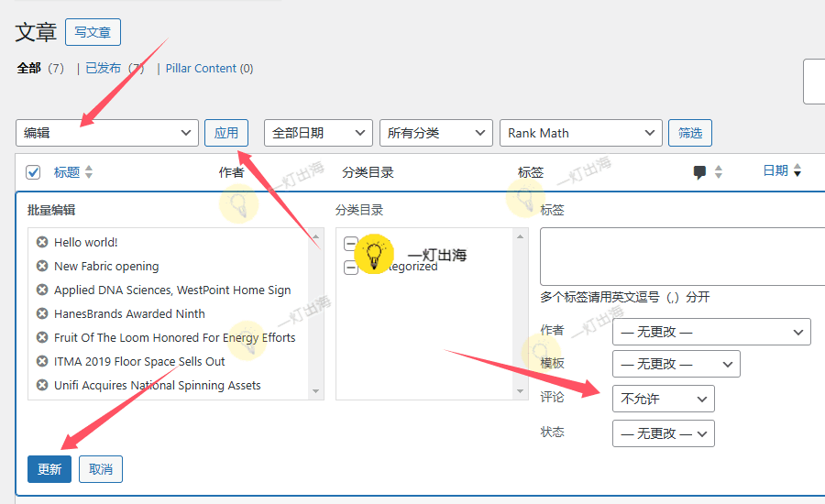Click the 更新 update button
The width and height of the screenshot is (825, 504).
(49, 469)
